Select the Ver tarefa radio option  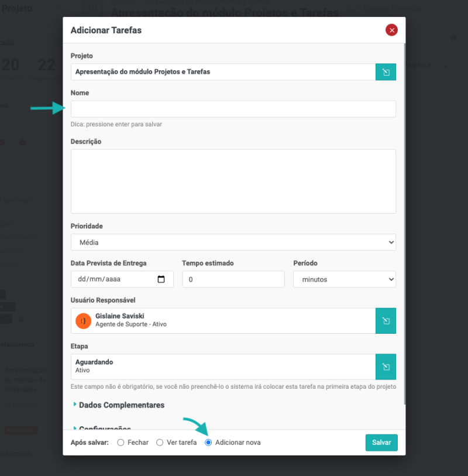point(160,443)
